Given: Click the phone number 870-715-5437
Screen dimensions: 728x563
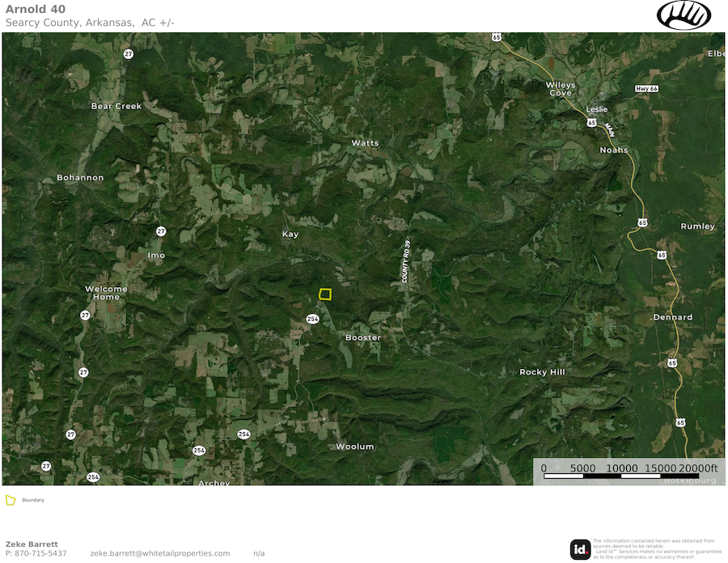Looking at the screenshot, I should pyautogui.click(x=40, y=553).
